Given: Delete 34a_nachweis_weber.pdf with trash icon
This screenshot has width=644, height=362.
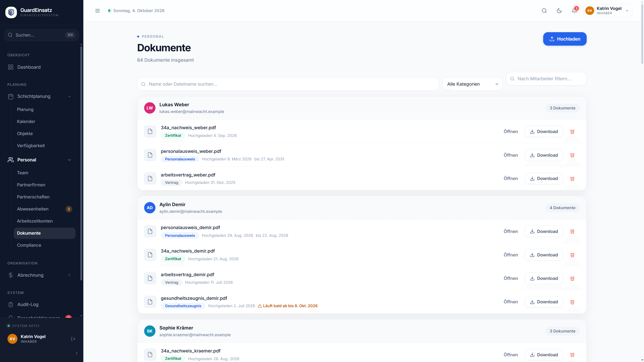Looking at the screenshot, I should coord(572,132).
